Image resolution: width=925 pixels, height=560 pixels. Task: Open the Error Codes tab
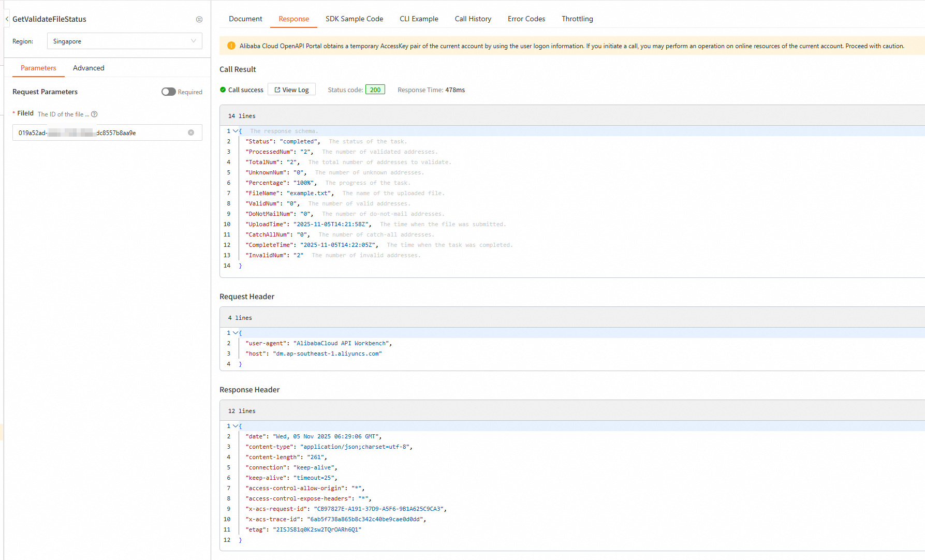(526, 19)
